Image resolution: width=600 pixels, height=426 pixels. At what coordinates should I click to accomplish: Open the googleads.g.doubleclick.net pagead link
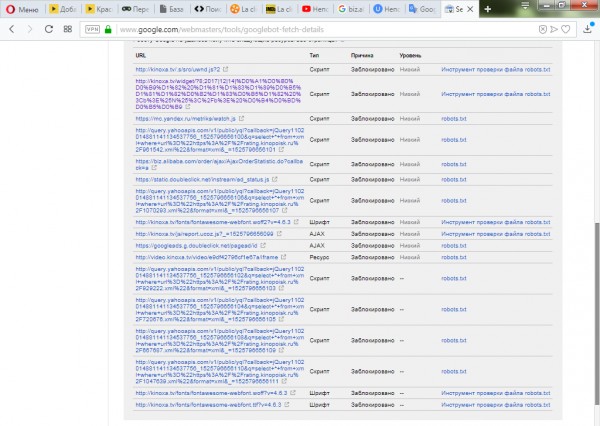pyautogui.click(x=196, y=245)
